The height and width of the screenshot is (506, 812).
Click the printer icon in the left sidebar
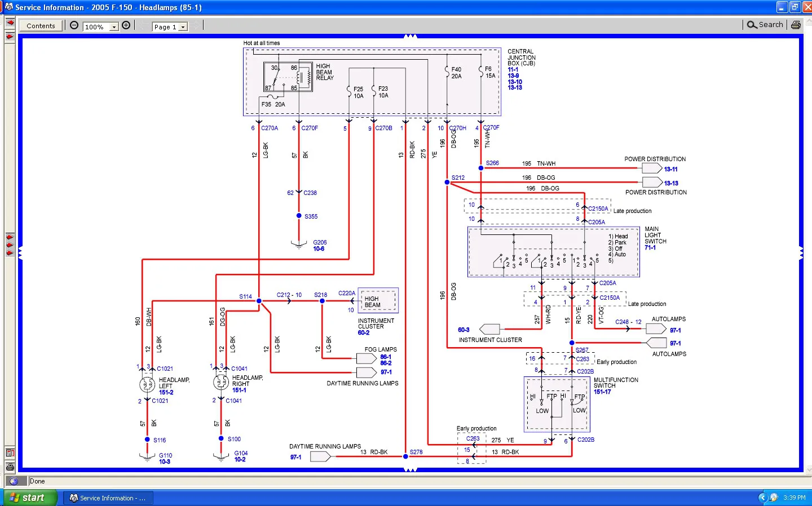10,467
